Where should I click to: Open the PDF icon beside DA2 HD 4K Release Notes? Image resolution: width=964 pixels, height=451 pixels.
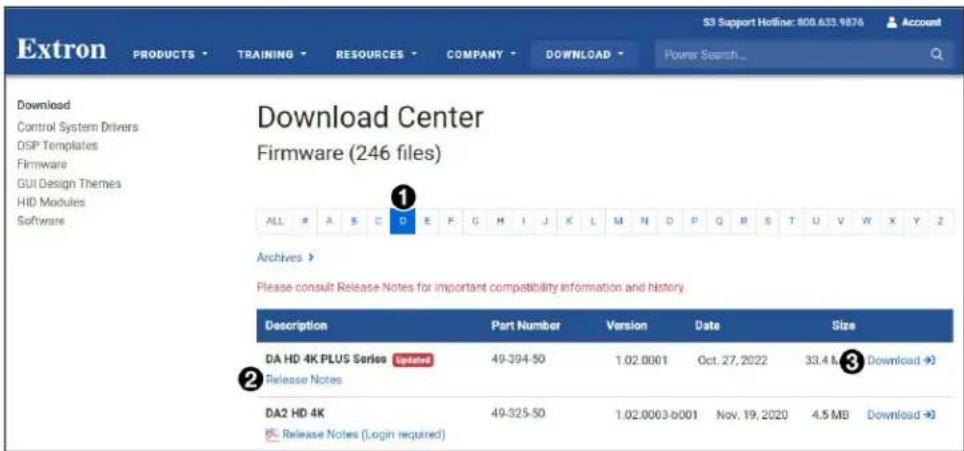[271, 435]
